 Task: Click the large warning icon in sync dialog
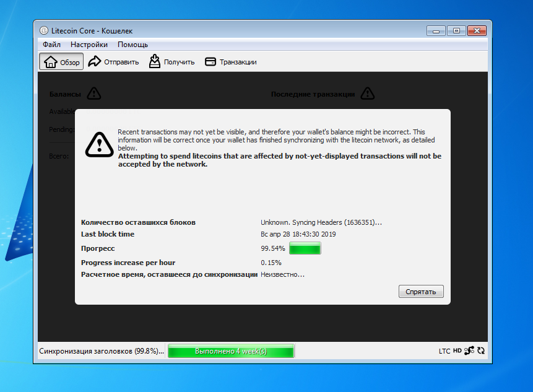(99, 144)
